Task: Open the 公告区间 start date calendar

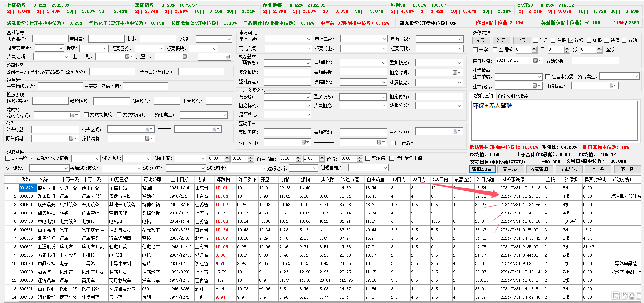Action: 148,129
